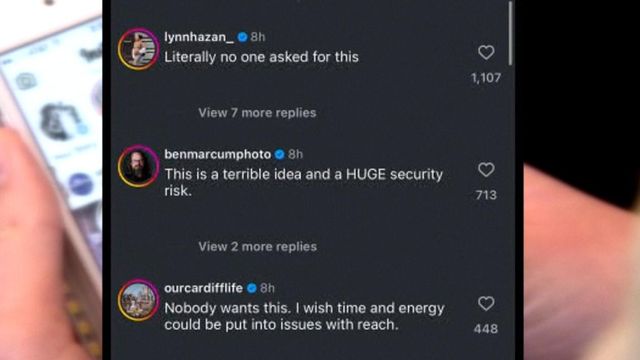View the 1,107 likes count
640x360 pixels.
point(486,78)
